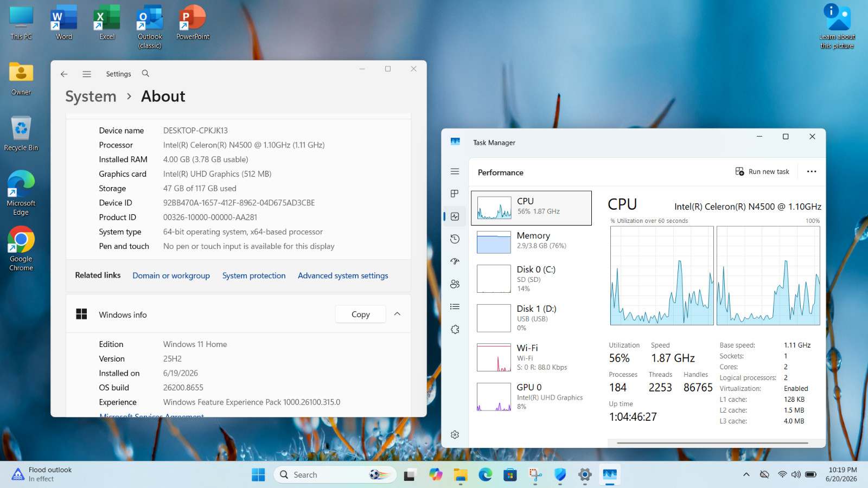Select the CPU performance graph entry
Screen dimensions: 868x488
click(x=531, y=208)
